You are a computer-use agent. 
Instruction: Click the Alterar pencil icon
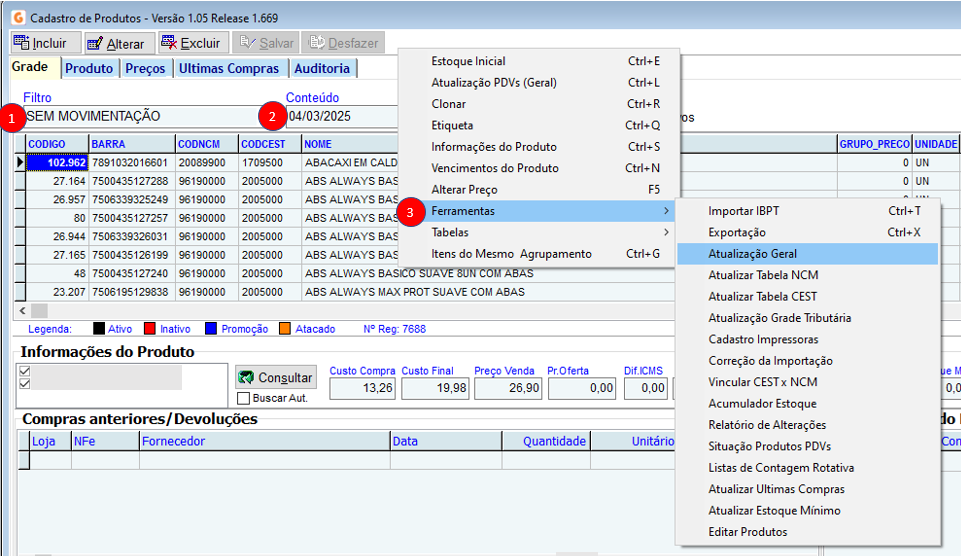click(96, 43)
